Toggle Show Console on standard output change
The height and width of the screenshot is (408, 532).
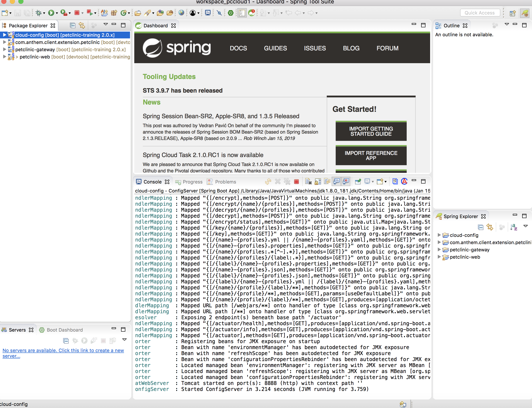coord(337,181)
